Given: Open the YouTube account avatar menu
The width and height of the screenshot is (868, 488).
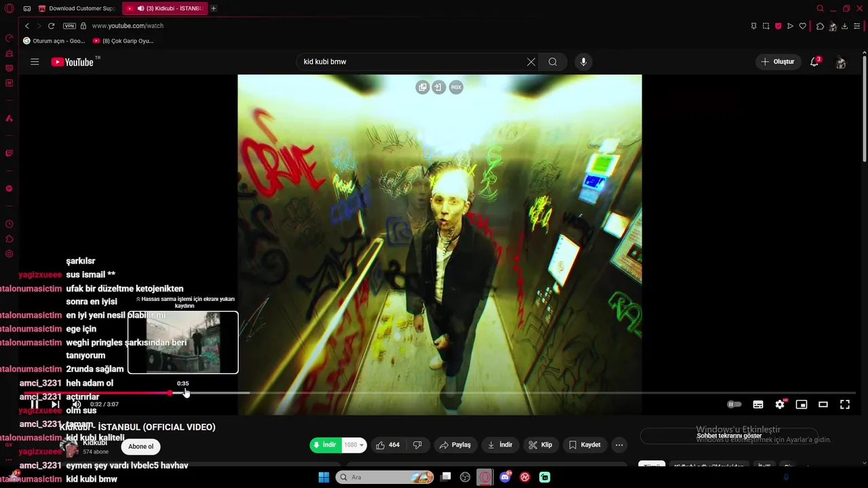Looking at the screenshot, I should (841, 62).
